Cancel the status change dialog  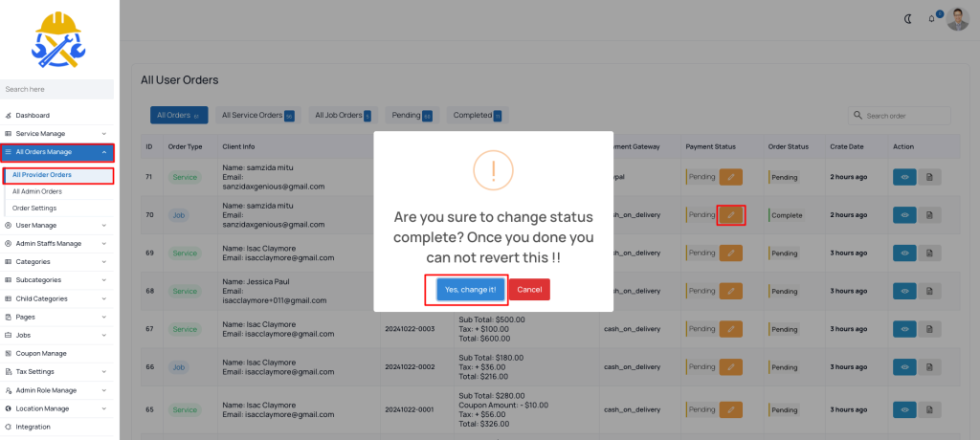pos(529,290)
